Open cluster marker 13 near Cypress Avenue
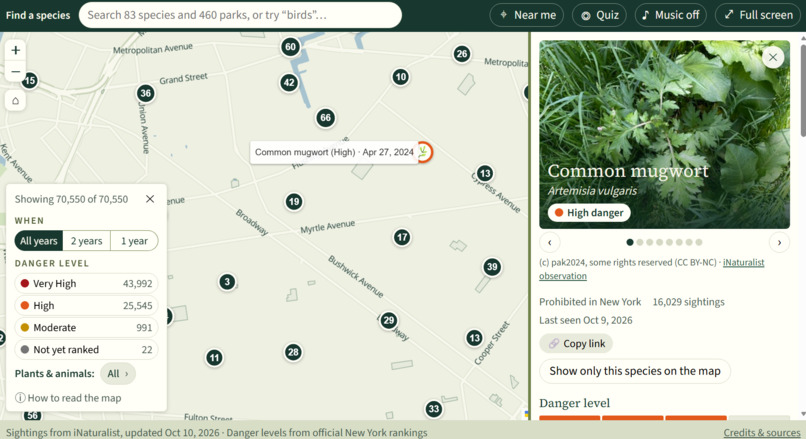 (485, 173)
